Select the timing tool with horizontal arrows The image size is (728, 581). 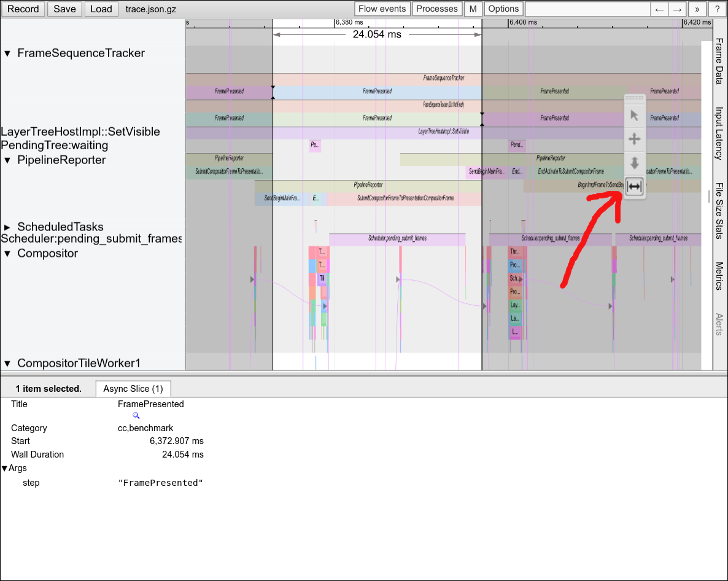pyautogui.click(x=635, y=187)
